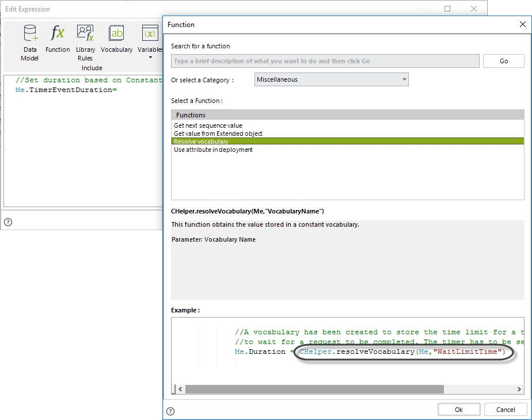The image size is (532, 420).
Task: Select the 'Resolve vocabulary' function
Action: 201,142
